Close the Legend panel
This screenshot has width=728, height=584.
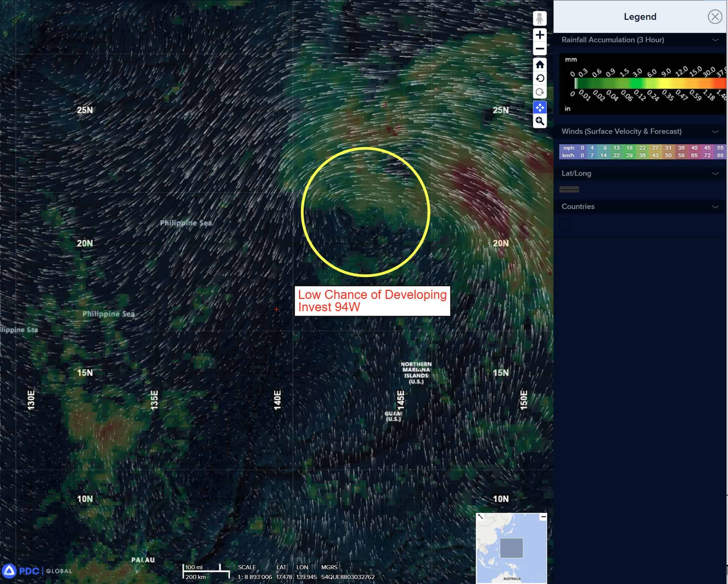tap(715, 16)
